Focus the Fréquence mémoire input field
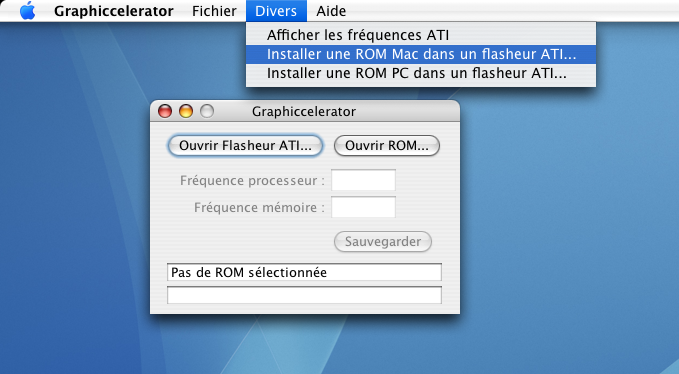This screenshot has height=374, width=679. coord(363,207)
